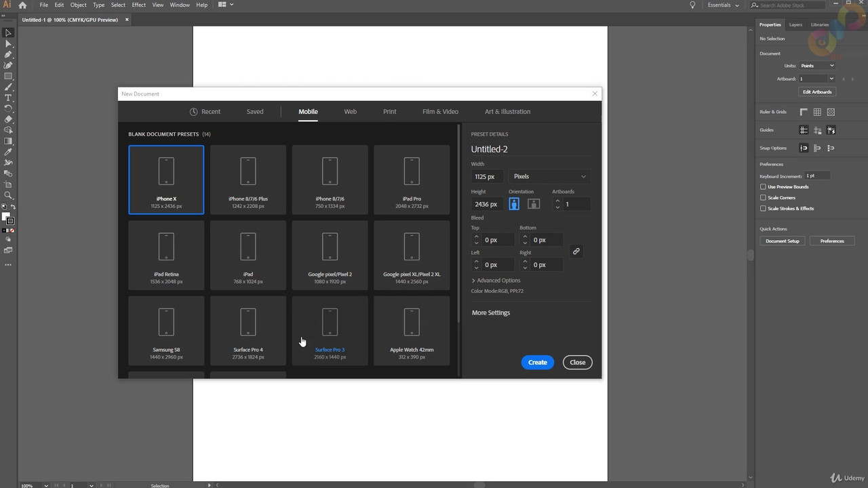The width and height of the screenshot is (868, 488).
Task: Set color to None swatch
Action: (12, 230)
